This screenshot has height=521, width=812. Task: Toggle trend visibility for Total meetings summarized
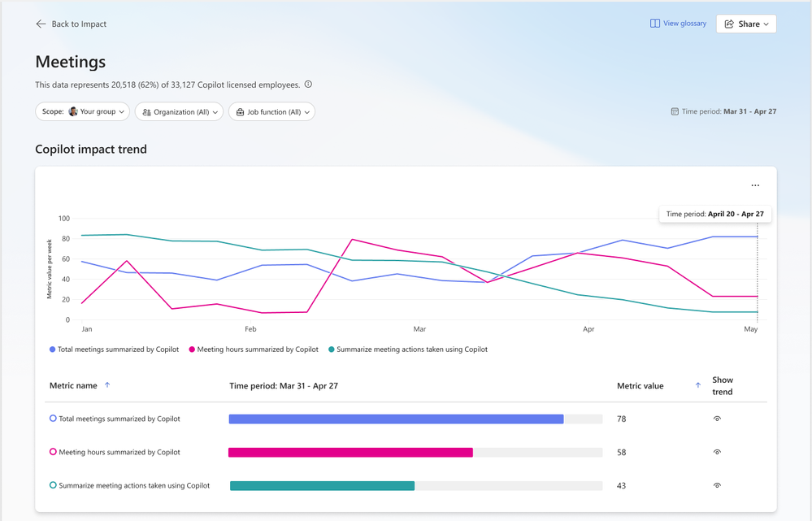tap(717, 419)
